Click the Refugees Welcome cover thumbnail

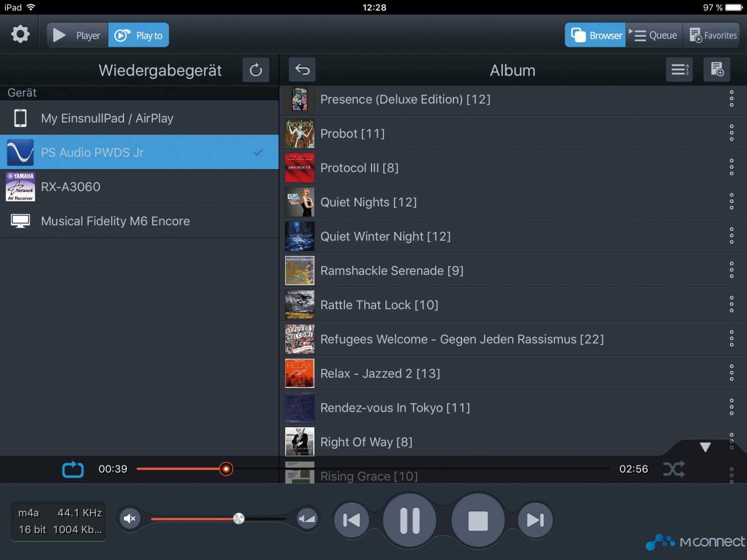(300, 339)
